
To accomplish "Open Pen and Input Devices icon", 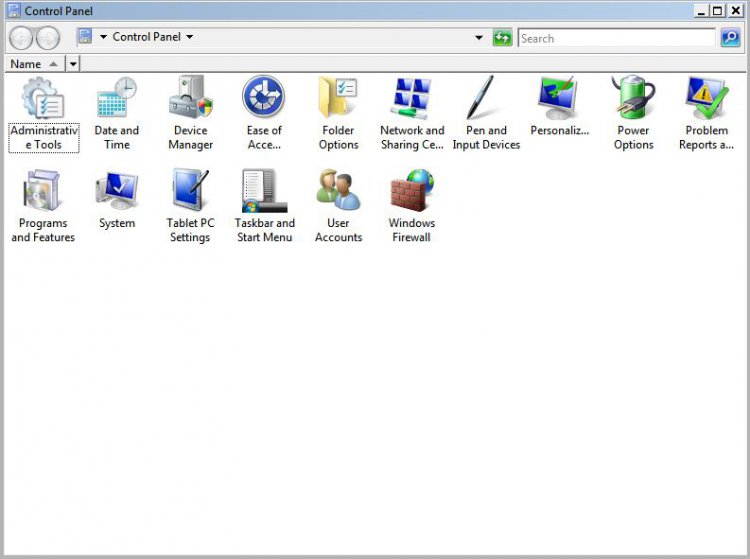I will (x=481, y=98).
